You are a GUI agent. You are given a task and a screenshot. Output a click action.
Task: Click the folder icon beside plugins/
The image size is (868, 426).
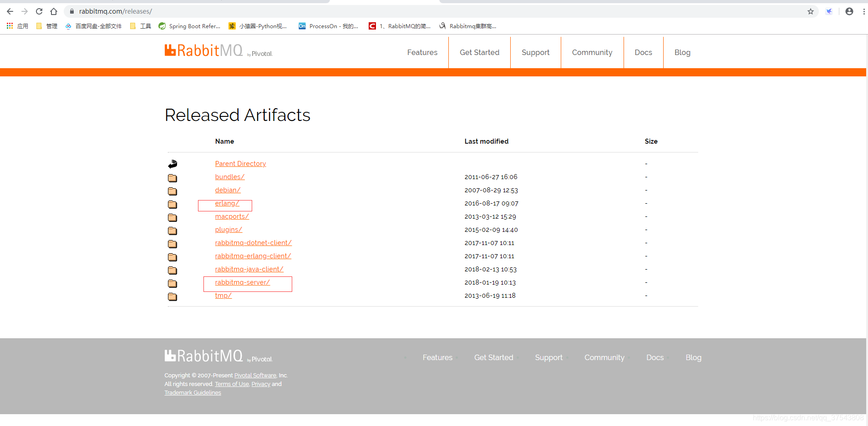[173, 231]
